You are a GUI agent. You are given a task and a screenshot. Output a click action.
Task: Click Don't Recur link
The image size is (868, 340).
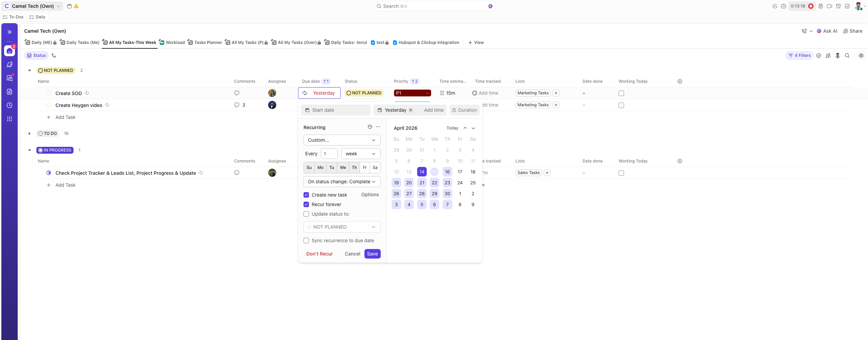point(319,254)
